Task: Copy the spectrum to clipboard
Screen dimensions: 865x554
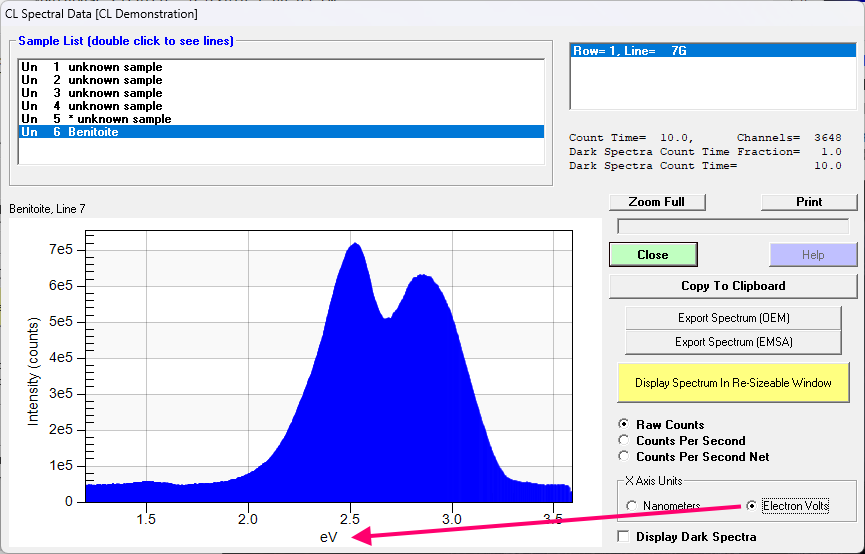Action: tap(732, 286)
